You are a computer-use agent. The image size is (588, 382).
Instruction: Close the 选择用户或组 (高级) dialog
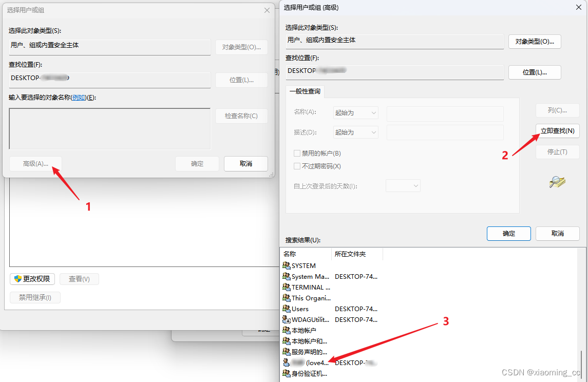coord(579,8)
